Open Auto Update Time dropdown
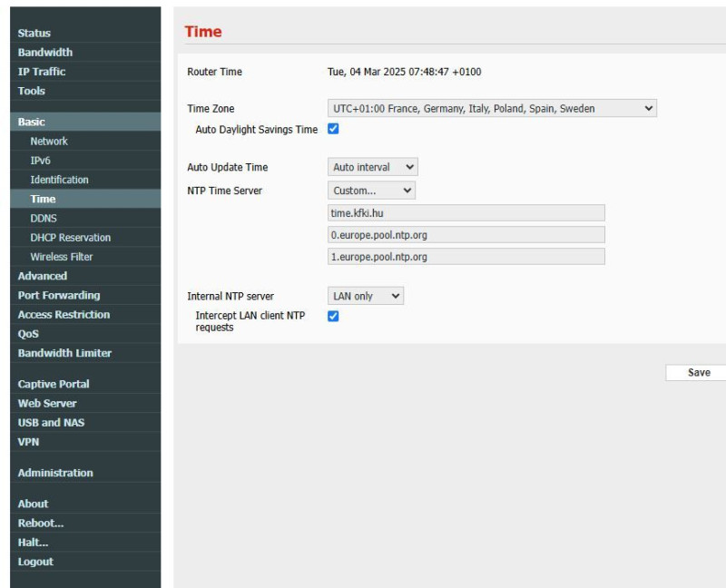 click(x=373, y=167)
